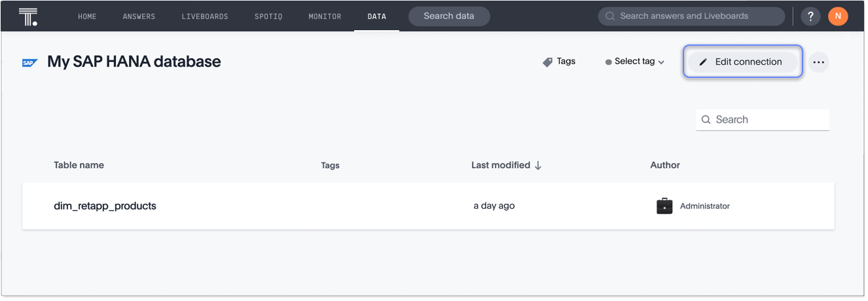The height and width of the screenshot is (301, 868).
Task: Open the orange user profile avatar
Action: (x=838, y=16)
